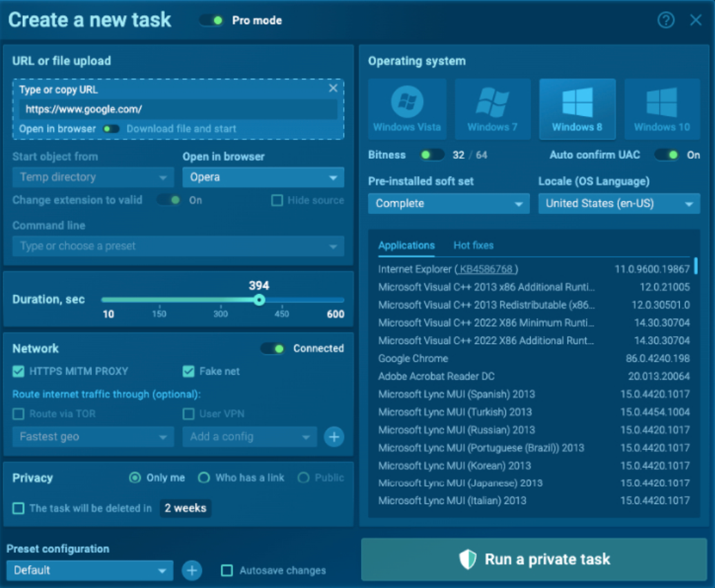Enable the task deletion checkbox
The width and height of the screenshot is (715, 588).
pos(19,509)
